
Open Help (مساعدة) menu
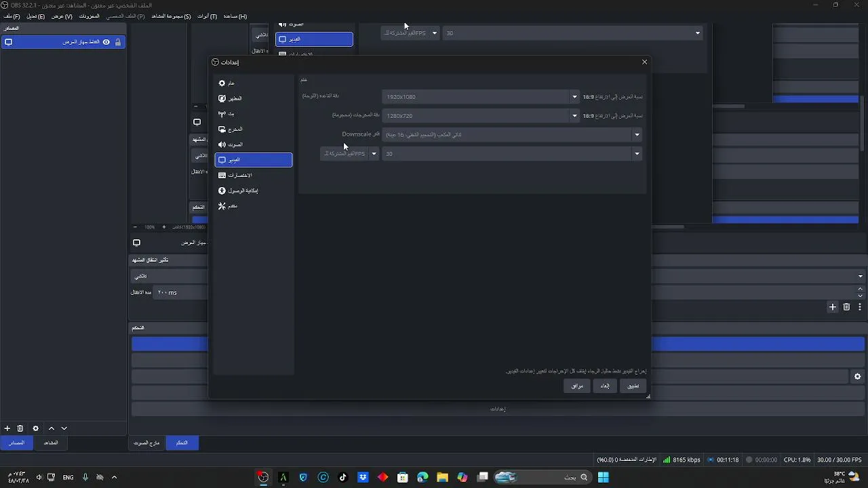tap(235, 16)
